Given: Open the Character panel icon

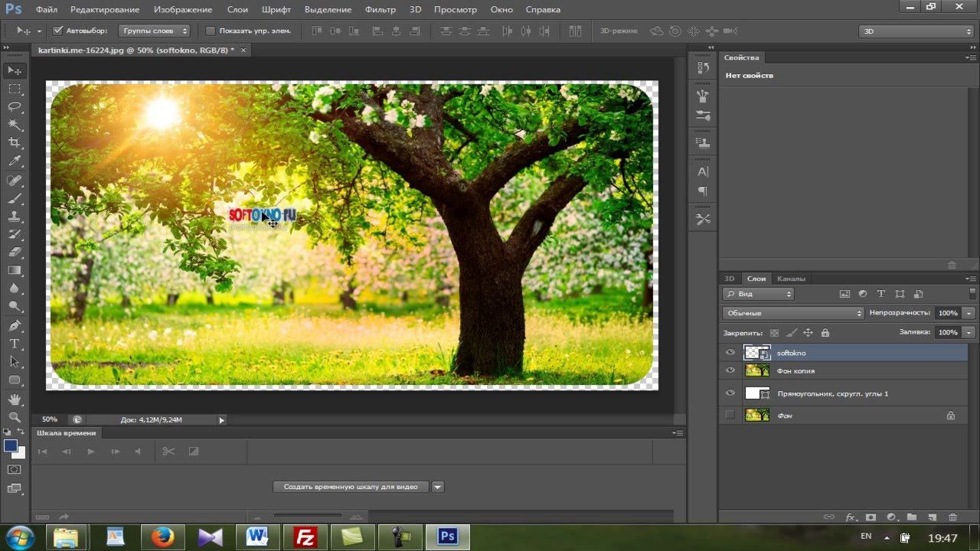Looking at the screenshot, I should (703, 171).
